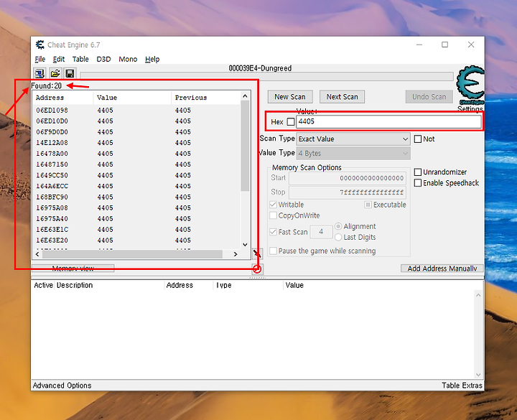Screen dimensions: 517x420
Task: Click the Previous column header
Action: pos(206,98)
